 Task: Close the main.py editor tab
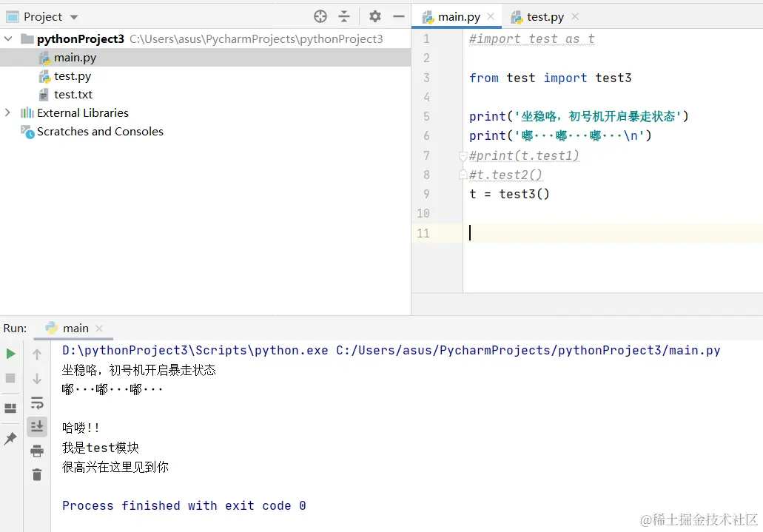coord(491,16)
